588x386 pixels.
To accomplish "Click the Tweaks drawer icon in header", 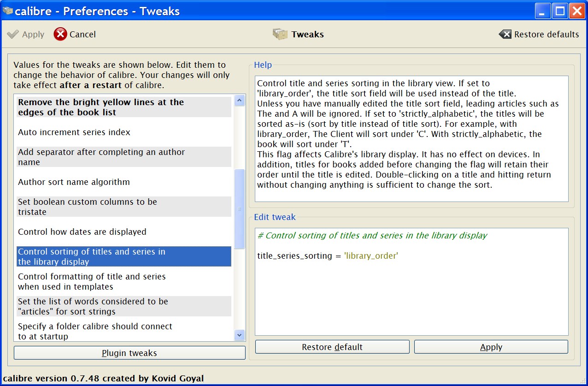I will pos(280,34).
